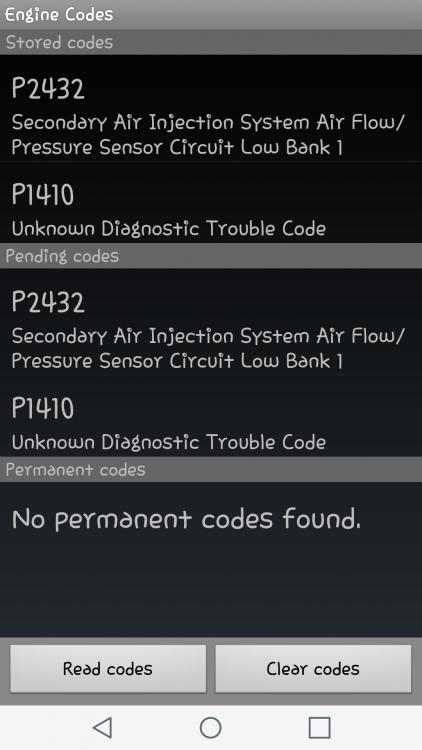Click the No permanent codes found message
Screen dimensions: 422x750
pos(186,519)
